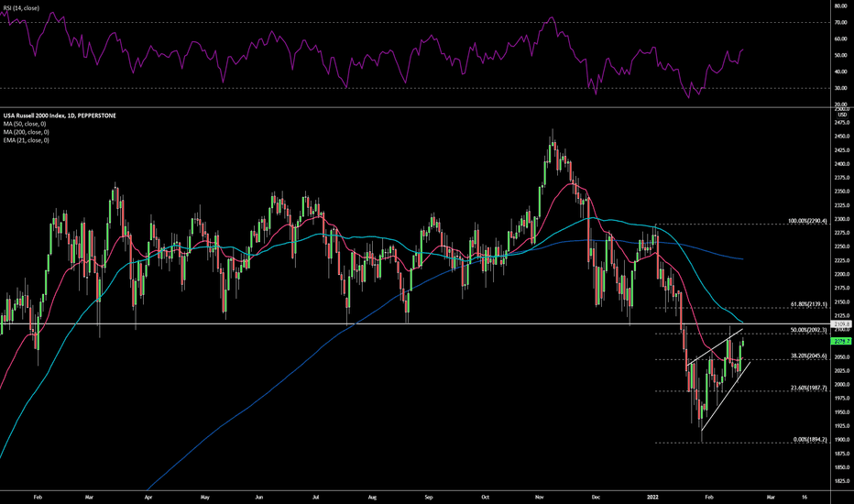
Task: Click the Jul label on time axis
Action: 315,497
